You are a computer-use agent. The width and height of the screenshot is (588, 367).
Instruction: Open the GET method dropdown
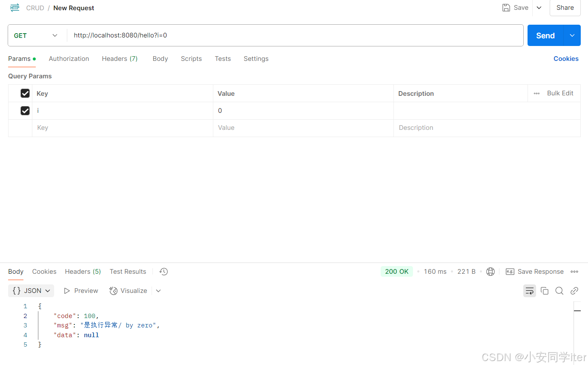36,35
